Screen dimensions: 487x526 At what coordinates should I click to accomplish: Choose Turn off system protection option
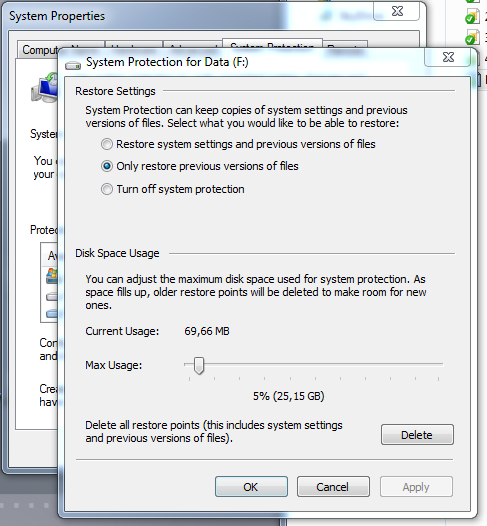point(172,189)
